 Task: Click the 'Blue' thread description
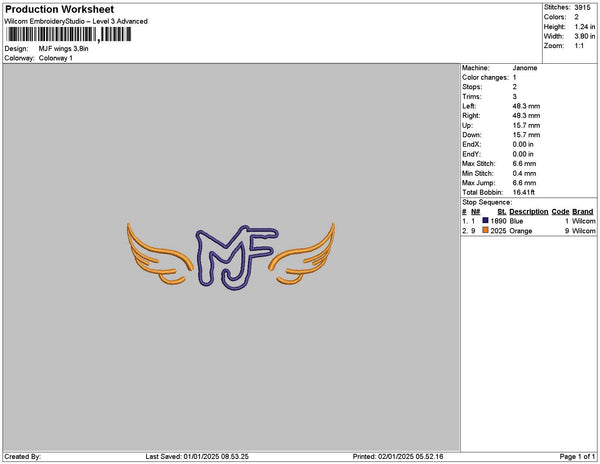pyautogui.click(x=516, y=221)
